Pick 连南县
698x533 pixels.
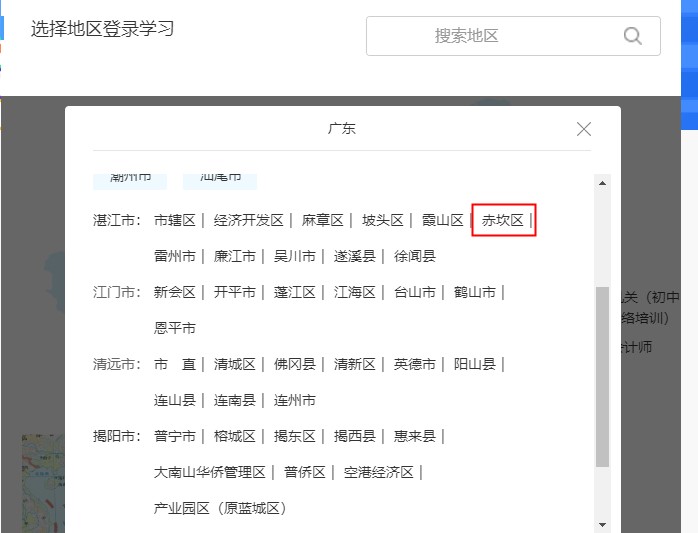(x=235, y=400)
